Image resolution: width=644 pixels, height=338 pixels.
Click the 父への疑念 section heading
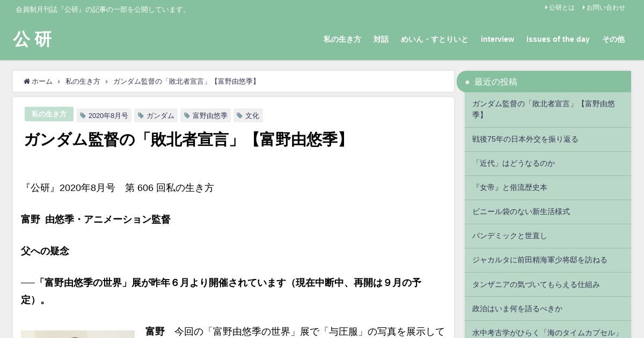point(45,251)
